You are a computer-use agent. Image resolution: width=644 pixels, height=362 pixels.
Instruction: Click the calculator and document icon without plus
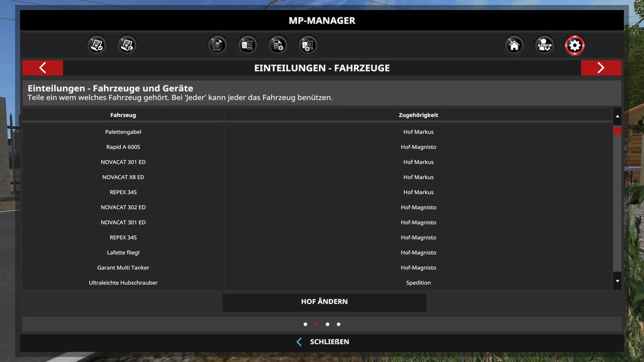click(248, 45)
